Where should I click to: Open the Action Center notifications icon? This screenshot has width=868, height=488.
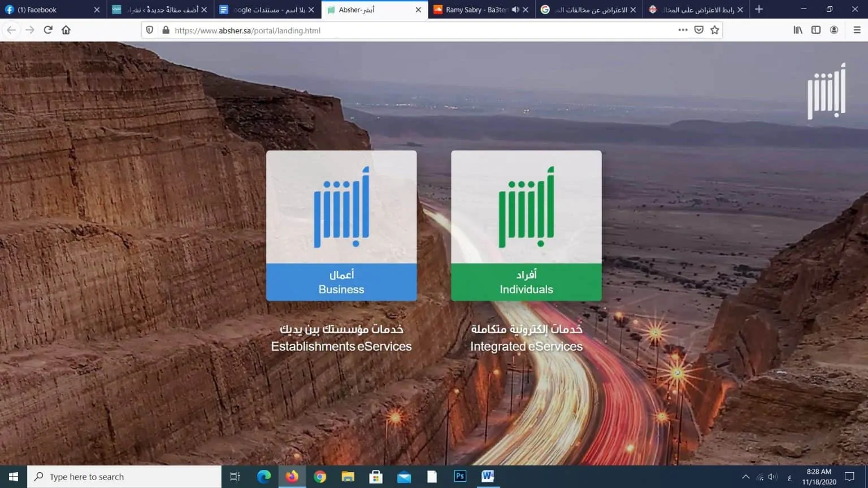point(849,477)
